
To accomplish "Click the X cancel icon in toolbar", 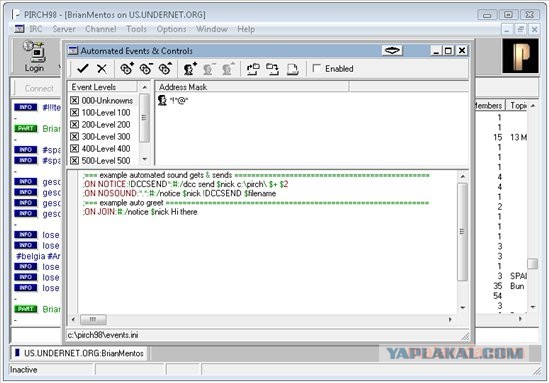I will pos(102,69).
